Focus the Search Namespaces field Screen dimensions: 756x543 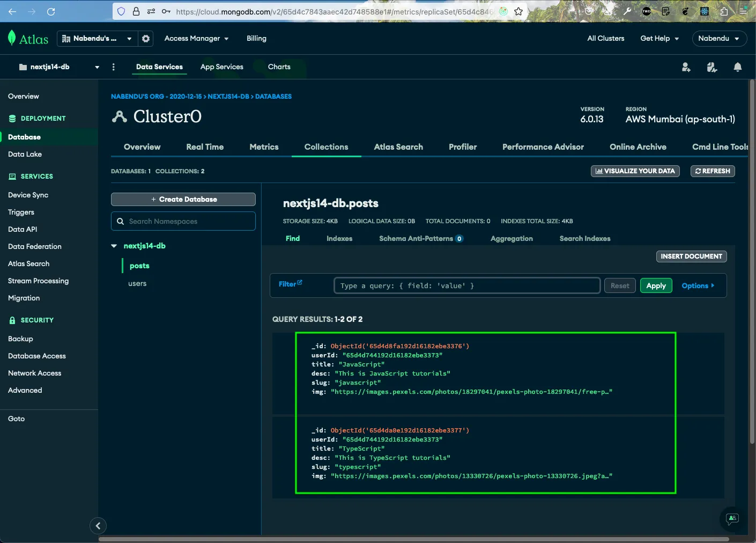click(183, 221)
